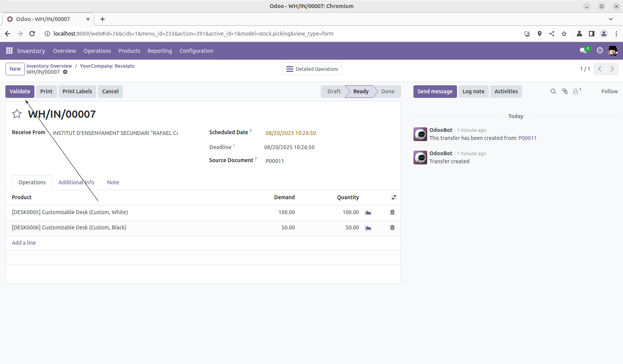Delete the White desk line
Viewport: 623px width, 364px height.
click(392, 213)
